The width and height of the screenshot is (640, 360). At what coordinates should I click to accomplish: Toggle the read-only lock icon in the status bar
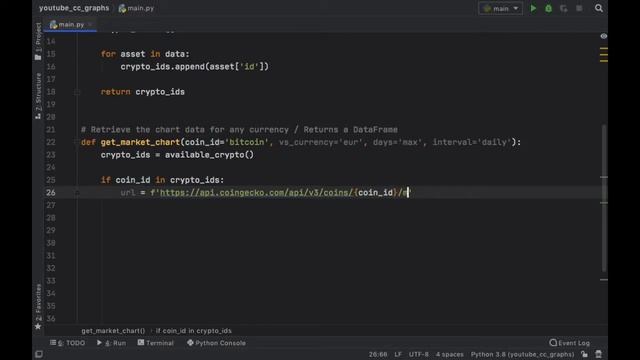click(584, 354)
